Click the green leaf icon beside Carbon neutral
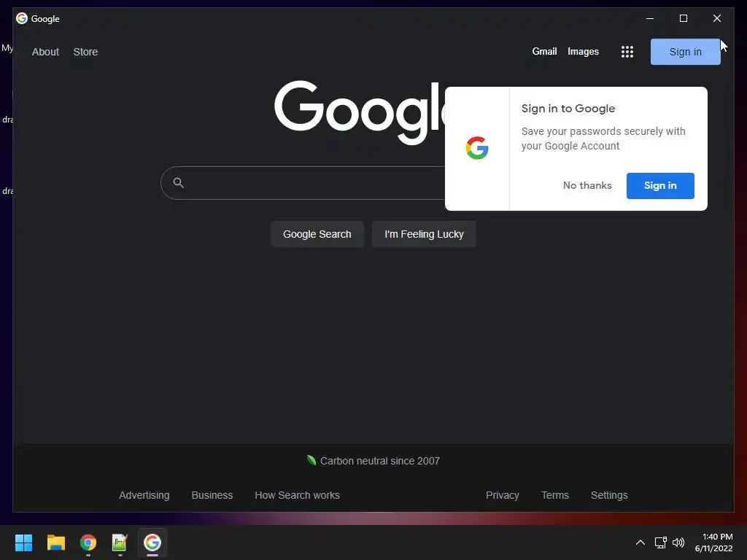The width and height of the screenshot is (747, 560). tap(311, 460)
